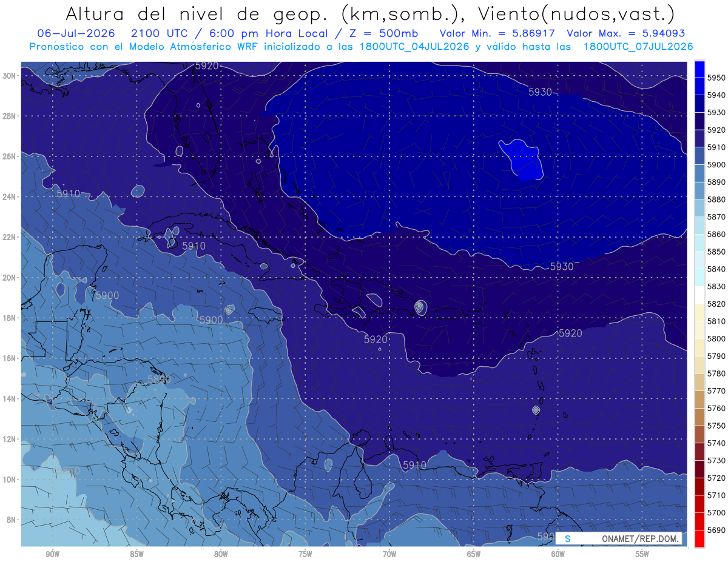Click the '20N' latitude axis label
Screen dimensions: 728x562
pos(9,277)
